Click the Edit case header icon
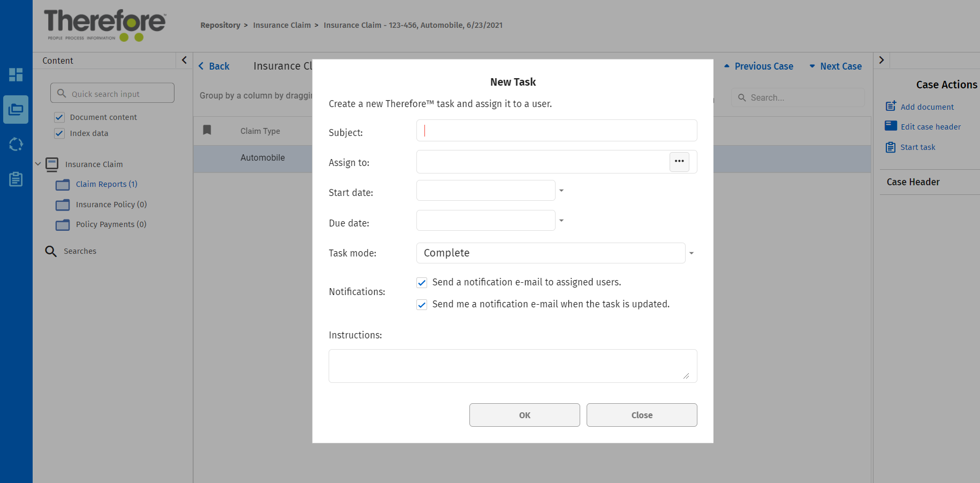980x483 pixels. (x=891, y=126)
